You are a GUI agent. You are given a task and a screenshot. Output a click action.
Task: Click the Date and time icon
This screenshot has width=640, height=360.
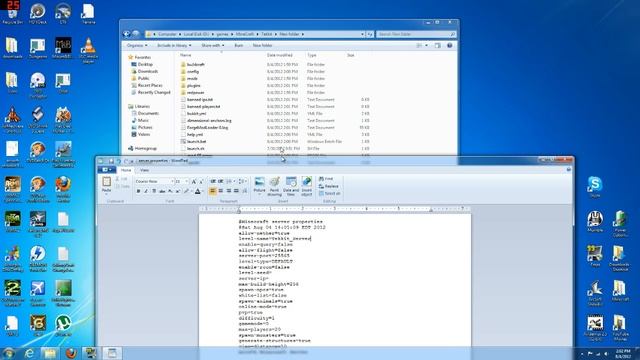pos(291,186)
